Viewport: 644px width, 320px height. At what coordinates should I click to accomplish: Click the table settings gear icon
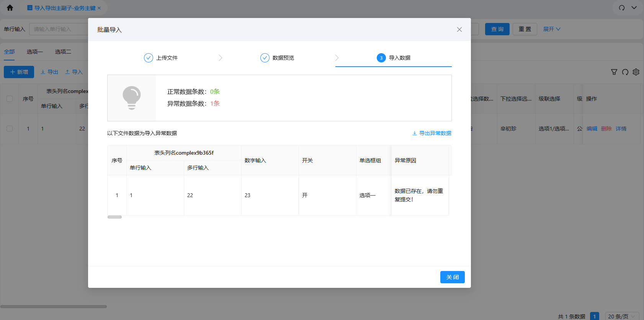(636, 72)
